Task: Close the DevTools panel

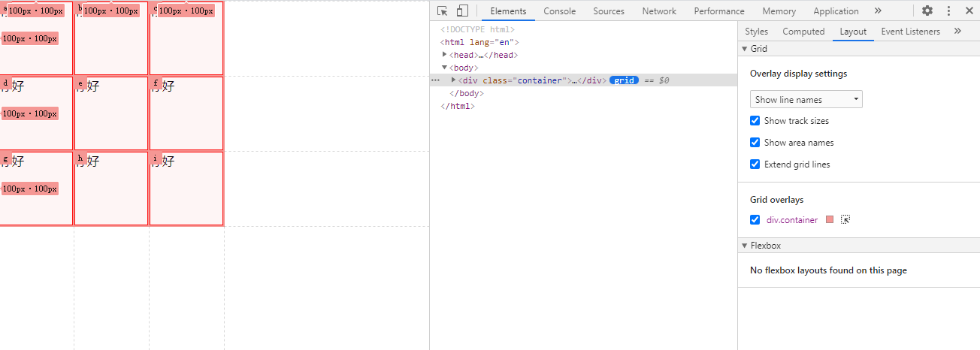Action: point(969,11)
